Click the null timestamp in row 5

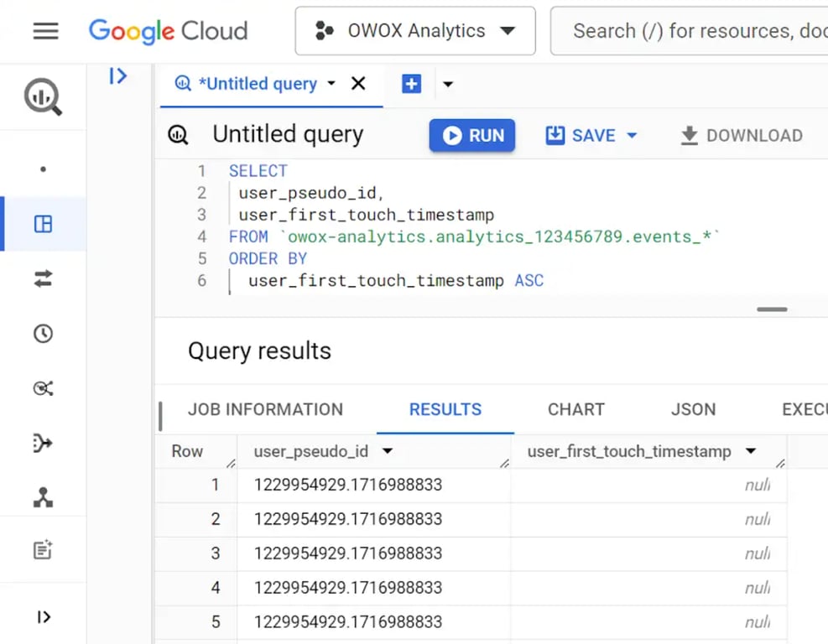[x=758, y=622]
